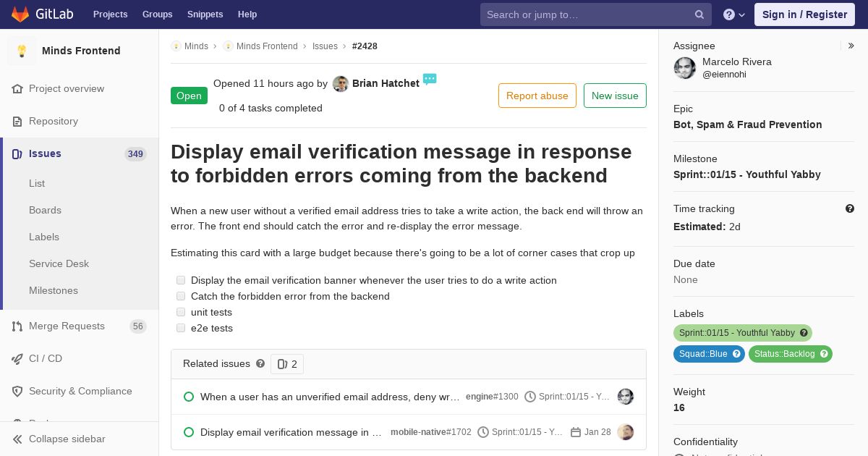
Task: Click Brian Hatchet's avatar image
Action: 341,84
